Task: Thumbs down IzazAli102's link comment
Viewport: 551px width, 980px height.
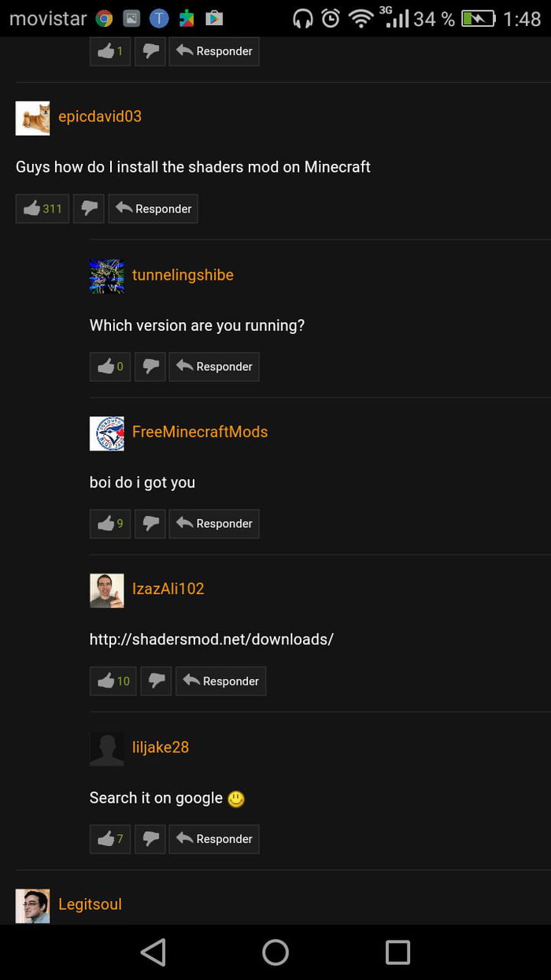Action: point(157,681)
